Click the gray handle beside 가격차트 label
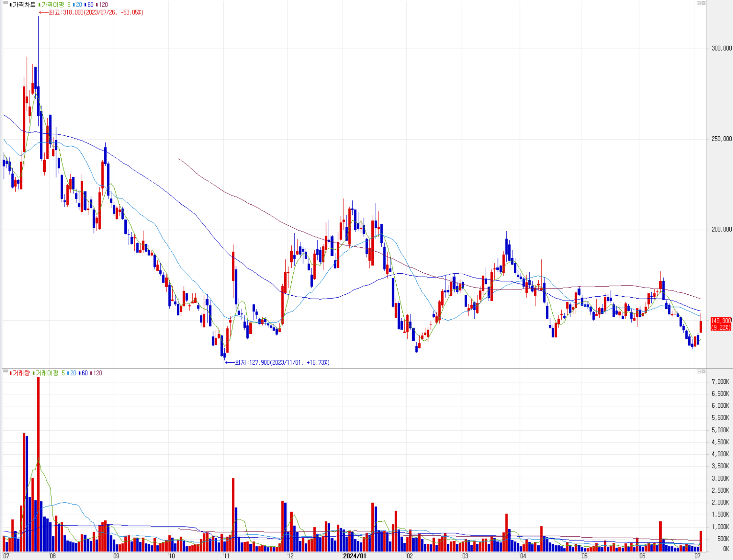This screenshot has height=560, width=733. [5, 3]
